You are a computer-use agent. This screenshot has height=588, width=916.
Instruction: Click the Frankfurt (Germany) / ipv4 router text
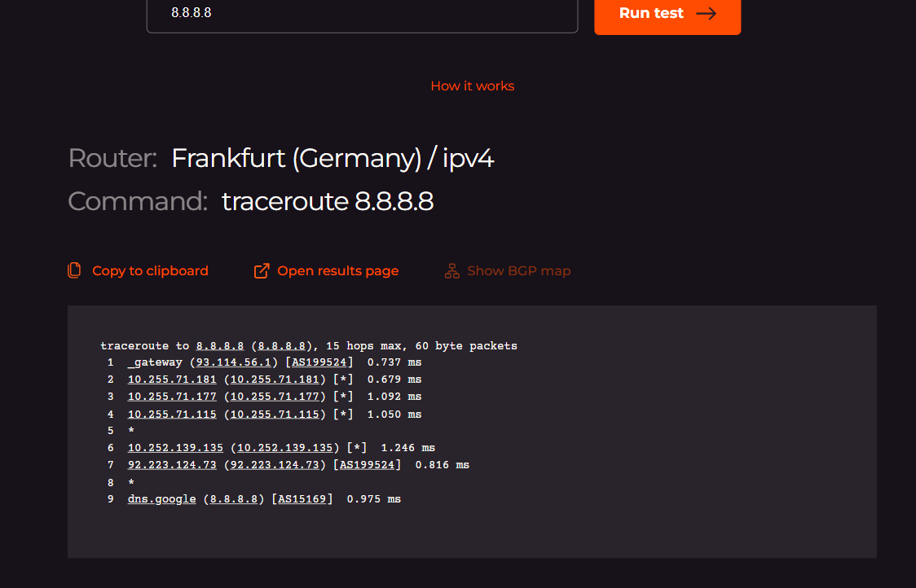pos(332,158)
